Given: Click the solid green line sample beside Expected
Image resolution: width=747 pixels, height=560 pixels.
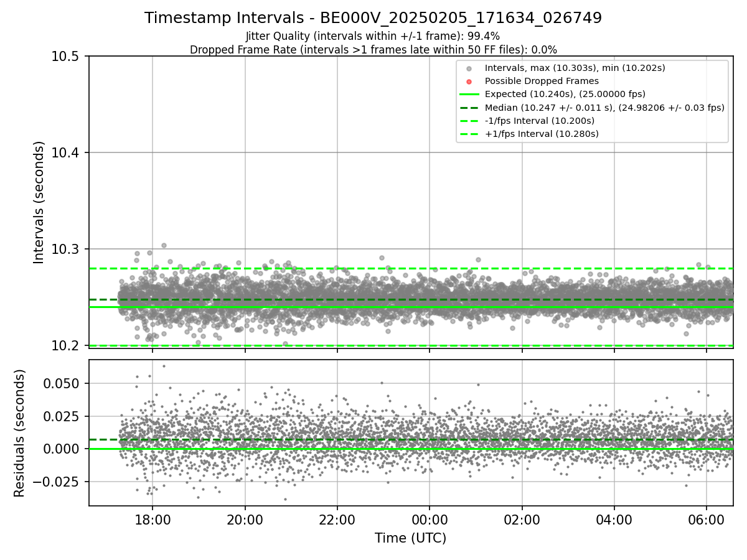Looking at the screenshot, I should pyautogui.click(x=469, y=95).
